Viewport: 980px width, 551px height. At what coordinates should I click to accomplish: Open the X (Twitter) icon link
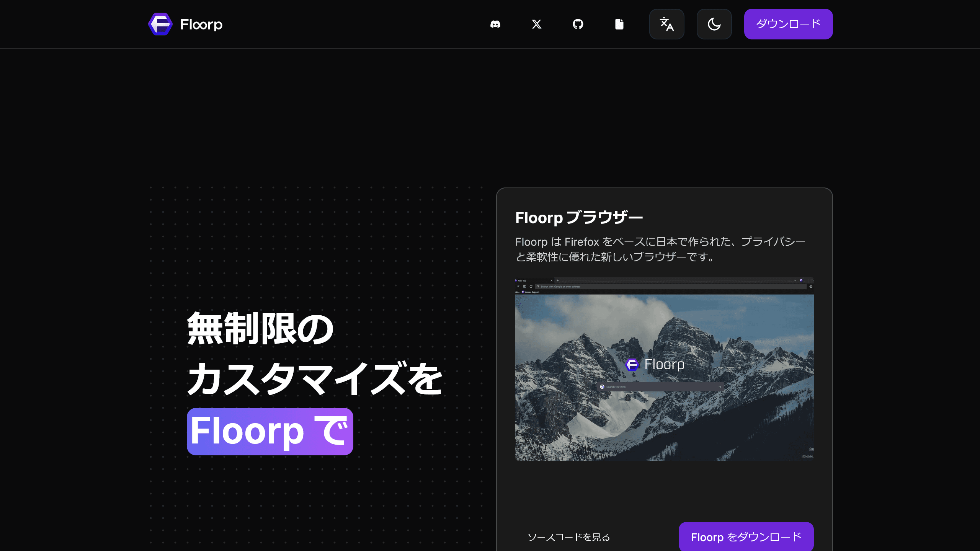tap(537, 24)
